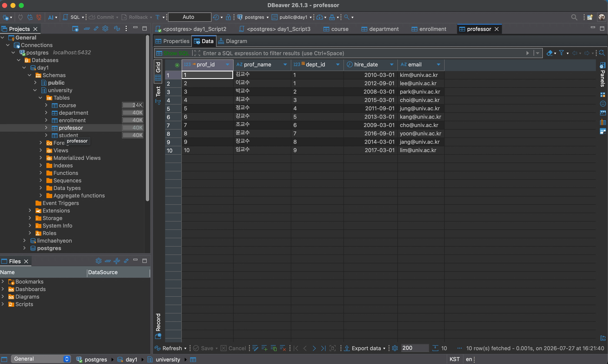608x364 pixels.
Task: Open the Diagram sub-tab
Action: [x=233, y=41]
